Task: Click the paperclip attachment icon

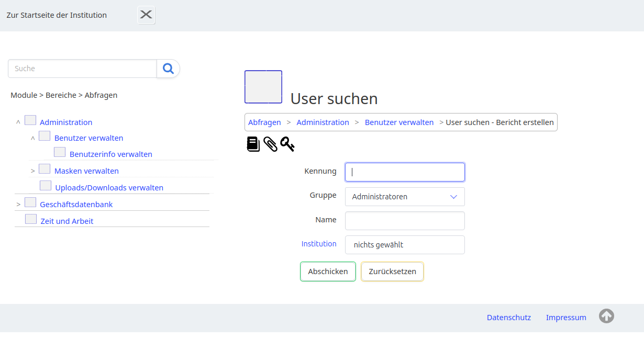Action: (x=270, y=144)
